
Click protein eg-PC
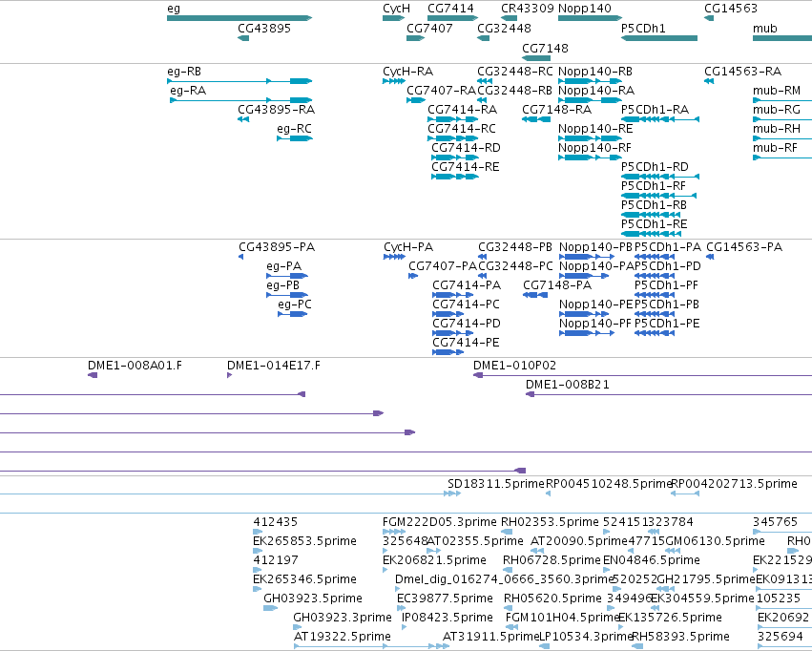click(x=293, y=314)
